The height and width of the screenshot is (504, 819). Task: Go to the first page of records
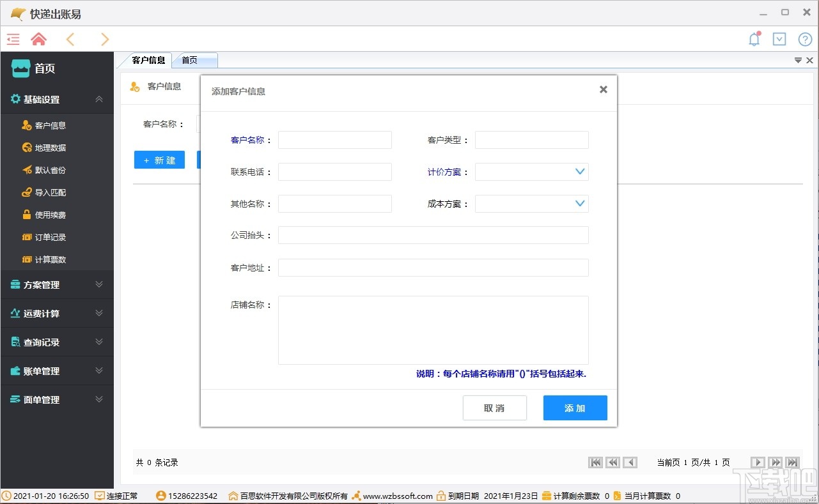[x=596, y=462]
